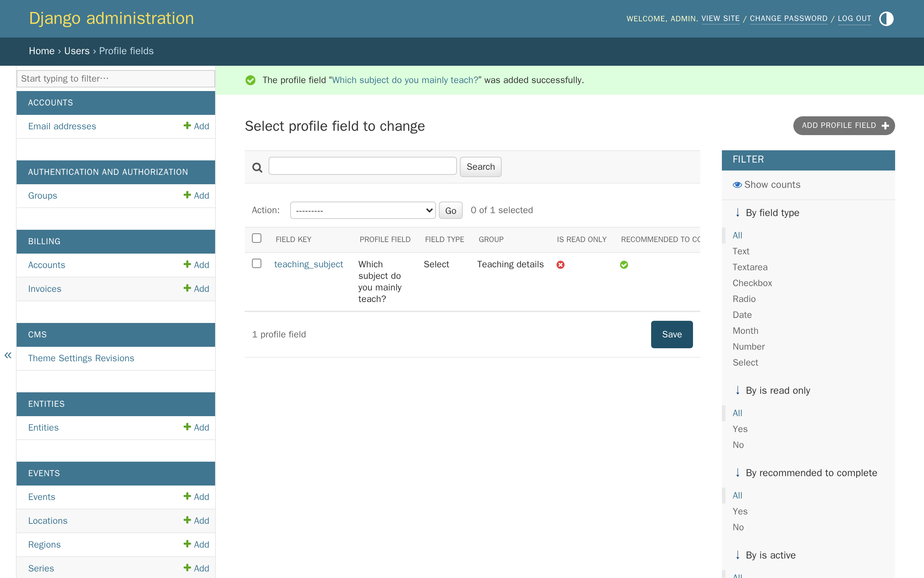
Task: Collapse the By is read only filter
Action: click(x=772, y=390)
